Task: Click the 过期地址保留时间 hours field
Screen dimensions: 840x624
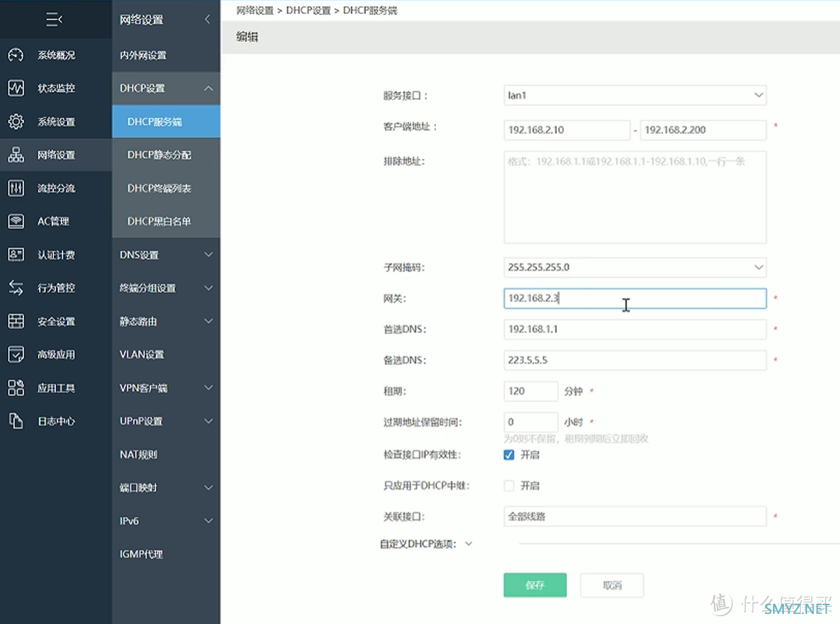Action: pyautogui.click(x=531, y=422)
